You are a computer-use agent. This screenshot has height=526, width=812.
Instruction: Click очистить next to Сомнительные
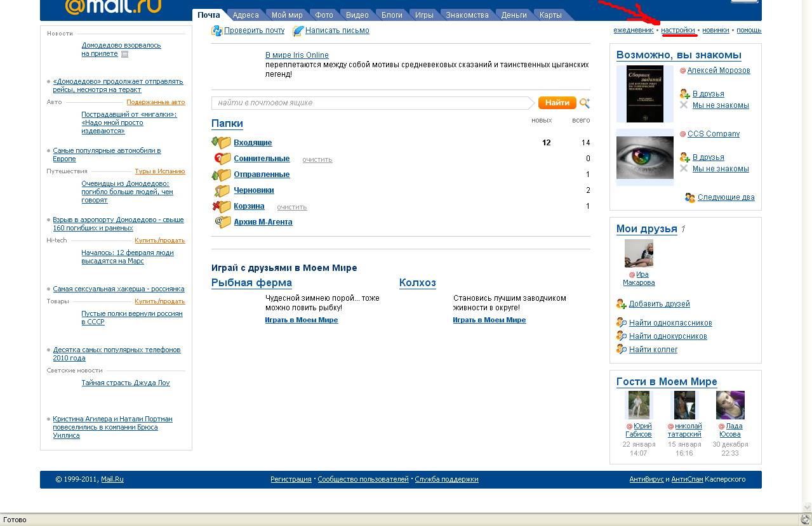[x=317, y=160]
